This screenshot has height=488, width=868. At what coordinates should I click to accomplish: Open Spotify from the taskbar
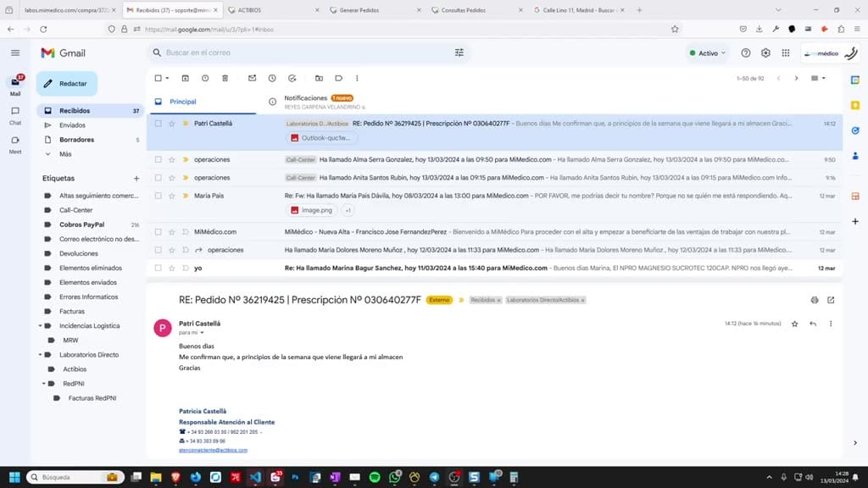pos(375,477)
